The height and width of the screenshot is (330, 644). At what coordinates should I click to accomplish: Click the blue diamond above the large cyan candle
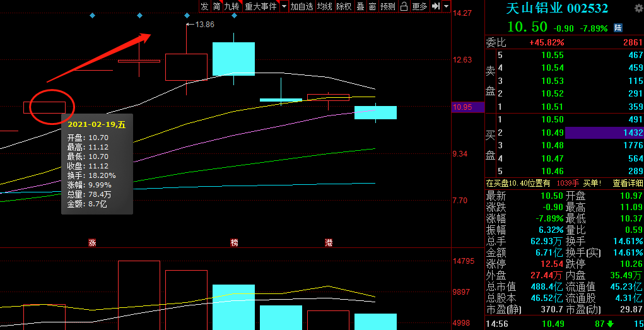pyautogui.click(x=234, y=16)
